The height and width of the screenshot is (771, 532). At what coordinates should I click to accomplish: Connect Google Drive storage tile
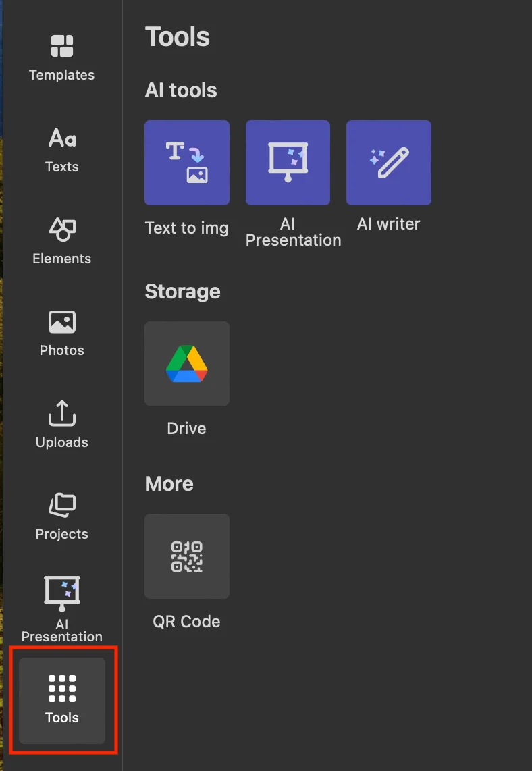click(187, 363)
